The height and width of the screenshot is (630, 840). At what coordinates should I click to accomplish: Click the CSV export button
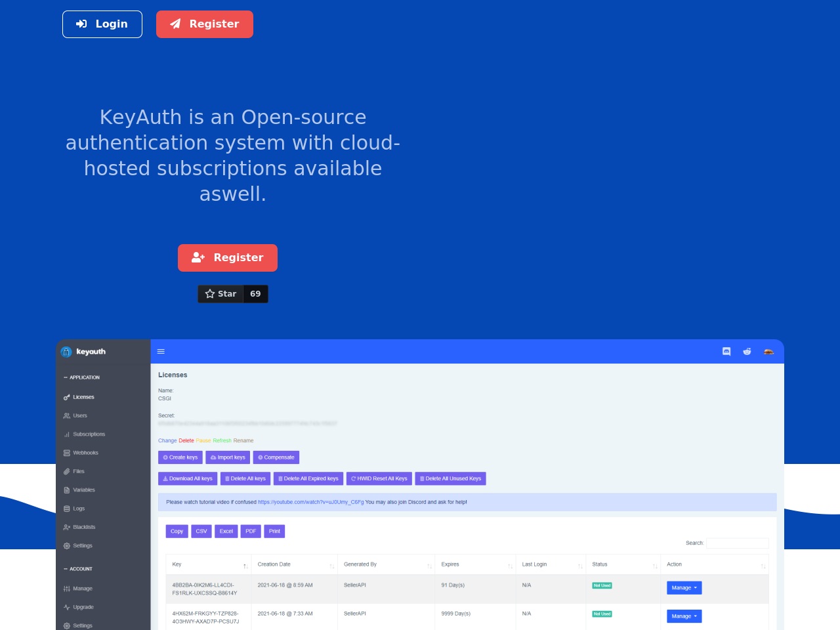point(201,532)
